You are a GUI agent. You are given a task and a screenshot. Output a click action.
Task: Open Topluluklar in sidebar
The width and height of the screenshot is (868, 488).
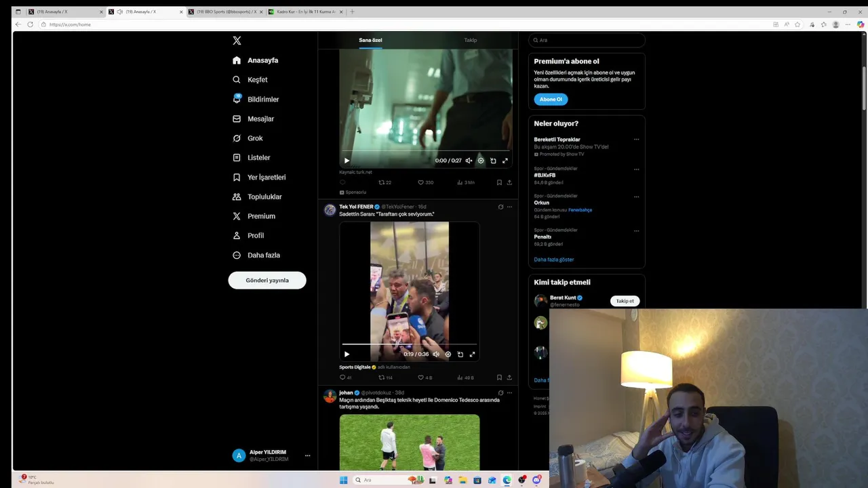point(257,197)
